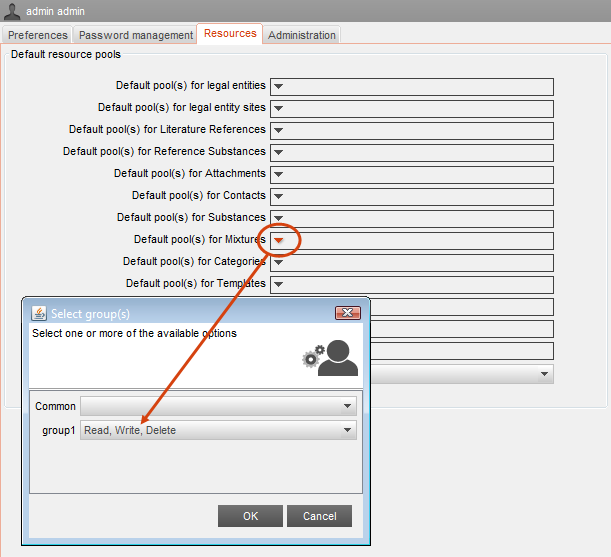Open dropdown arrow for legal entity sites pool
Viewport: 611px width, 557px height.
[x=278, y=108]
